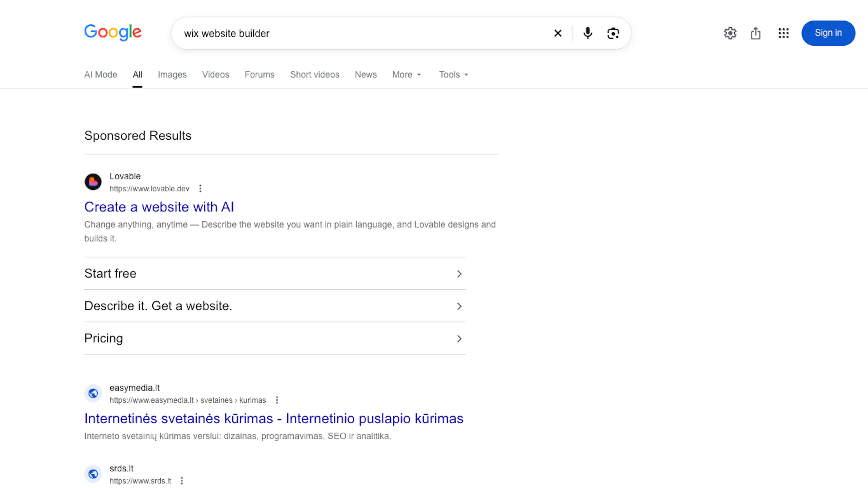Select the All tab

pos(137,75)
